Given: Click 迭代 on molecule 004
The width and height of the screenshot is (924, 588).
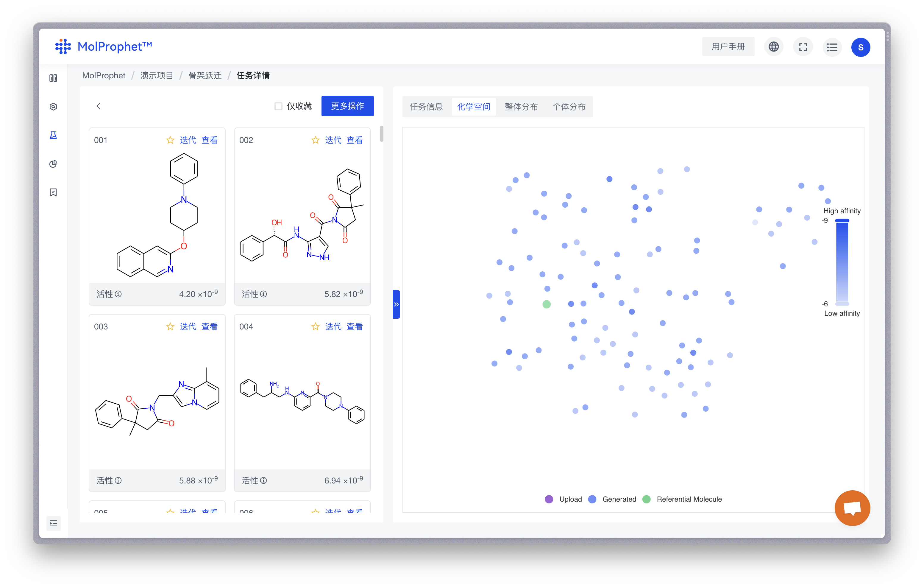Looking at the screenshot, I should click(333, 326).
